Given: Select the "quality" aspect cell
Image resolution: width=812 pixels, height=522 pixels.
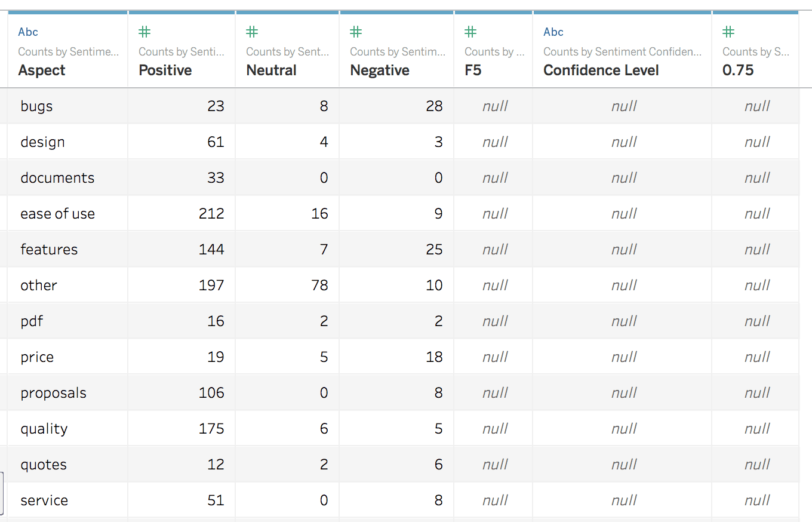Looking at the screenshot, I should tap(68, 429).
